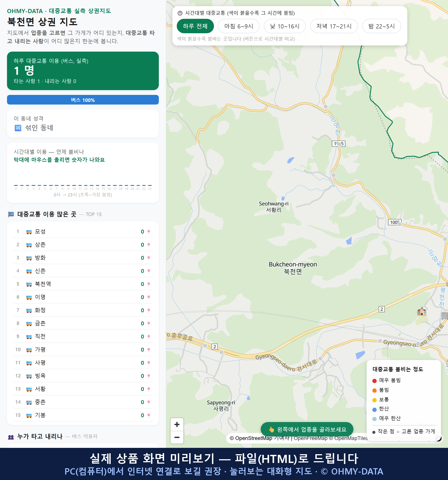Click the bus icon next to 북천역

coord(29,284)
